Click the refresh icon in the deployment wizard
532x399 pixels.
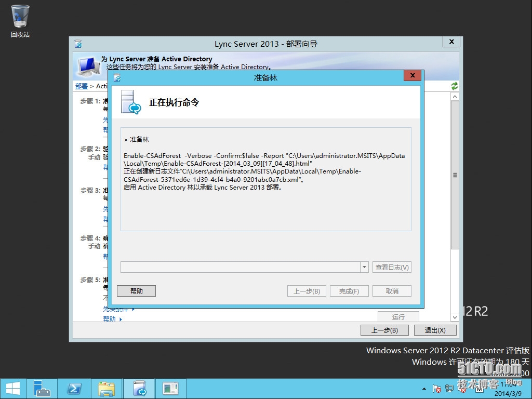click(x=455, y=86)
